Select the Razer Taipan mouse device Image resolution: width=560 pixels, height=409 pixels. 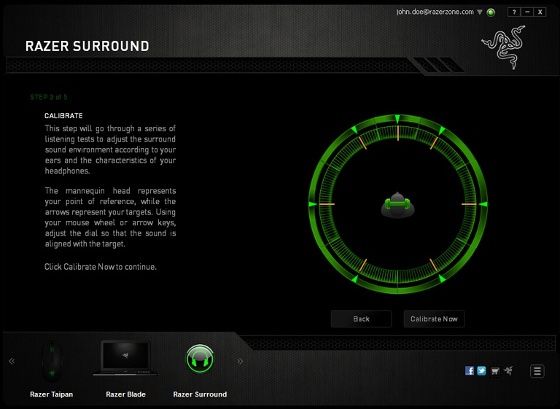(x=51, y=361)
